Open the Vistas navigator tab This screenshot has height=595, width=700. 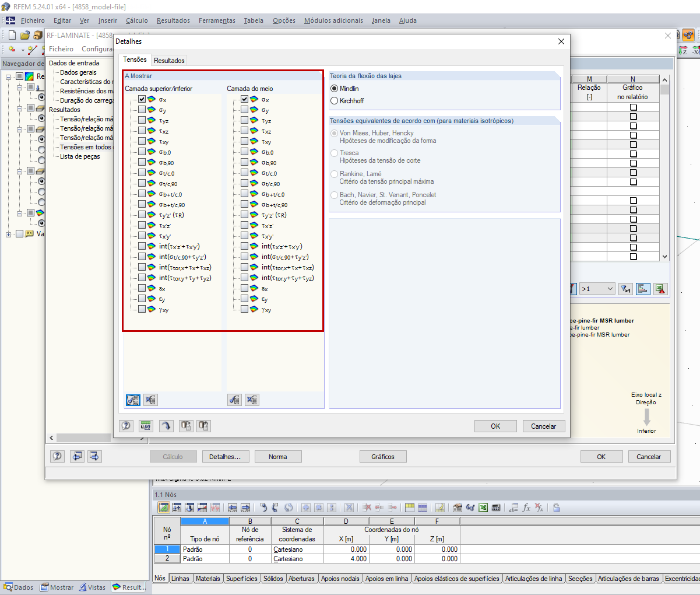(x=93, y=587)
